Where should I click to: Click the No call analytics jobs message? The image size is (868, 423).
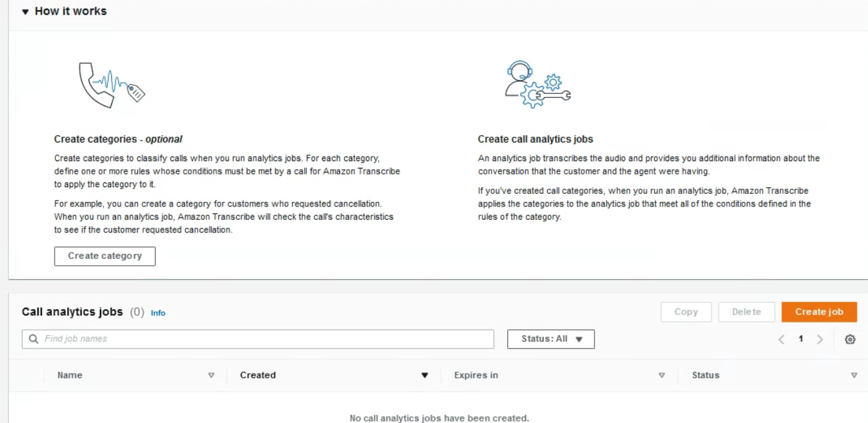pyautogui.click(x=439, y=418)
